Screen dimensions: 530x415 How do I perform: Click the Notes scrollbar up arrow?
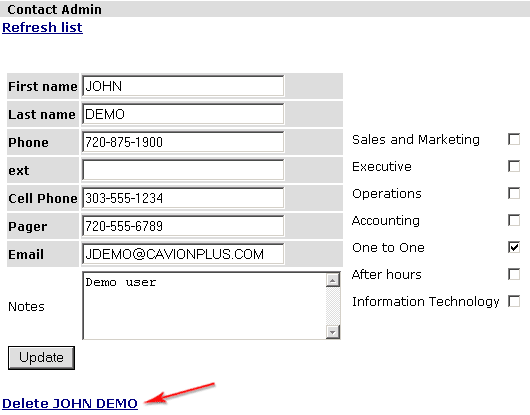333,280
